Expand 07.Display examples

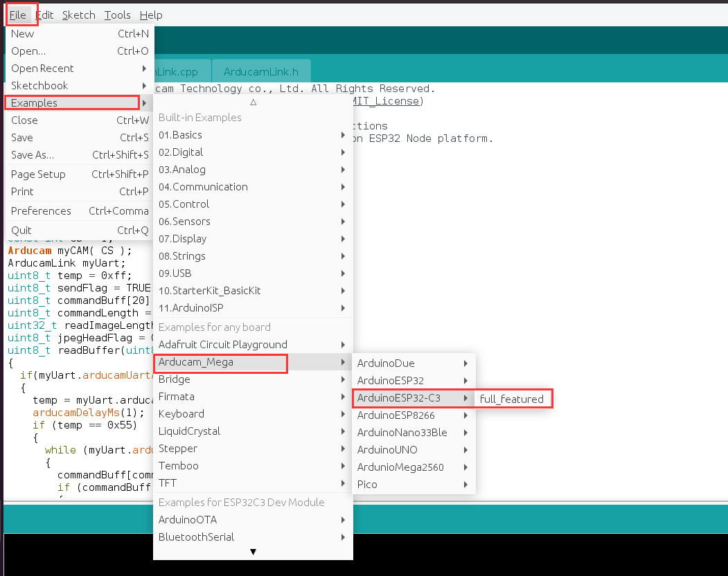[x=253, y=239]
